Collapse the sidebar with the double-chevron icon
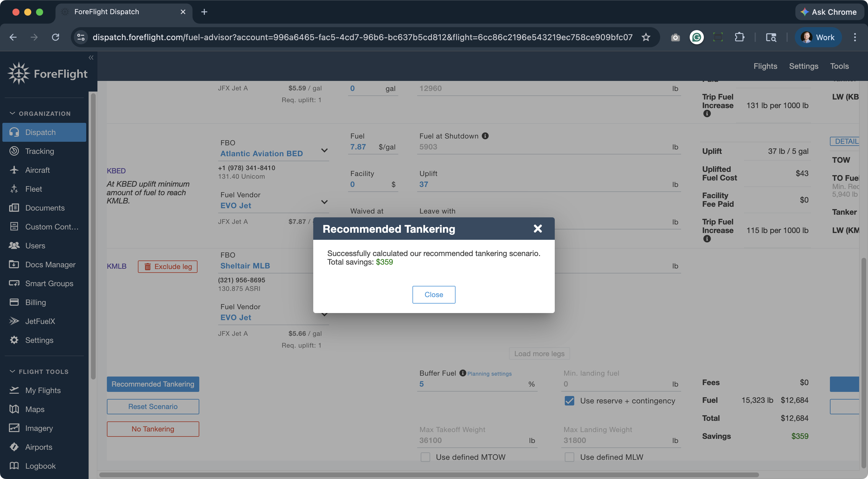This screenshot has height=479, width=868. 91,58
